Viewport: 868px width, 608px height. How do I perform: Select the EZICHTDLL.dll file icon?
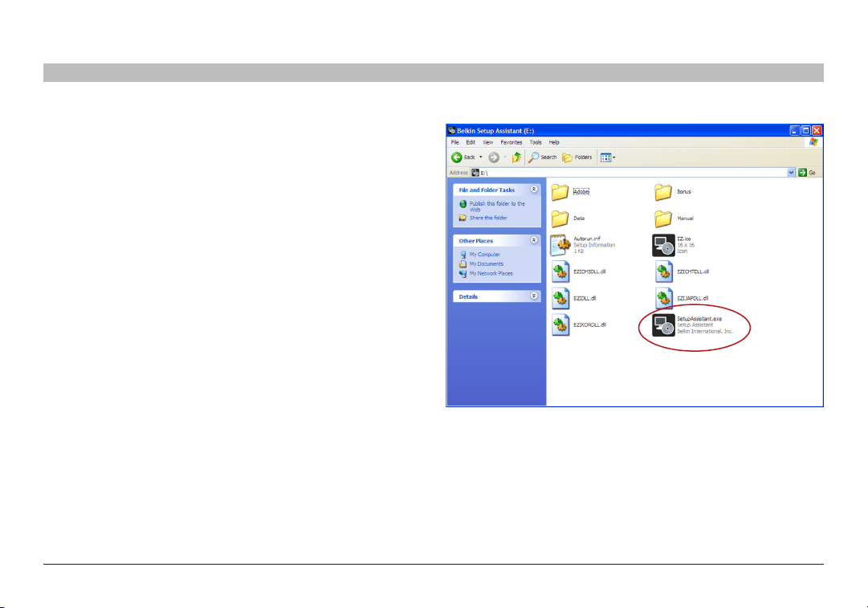pos(664,272)
